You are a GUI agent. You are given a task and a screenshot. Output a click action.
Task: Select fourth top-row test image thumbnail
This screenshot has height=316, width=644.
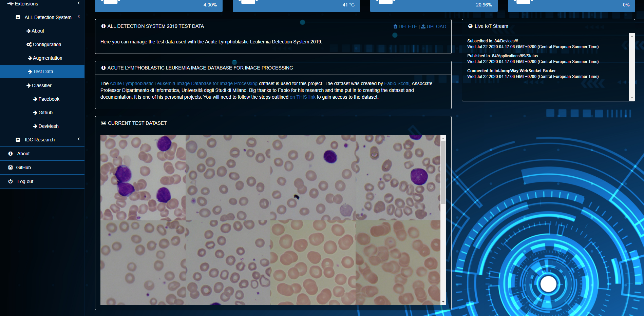click(398, 178)
